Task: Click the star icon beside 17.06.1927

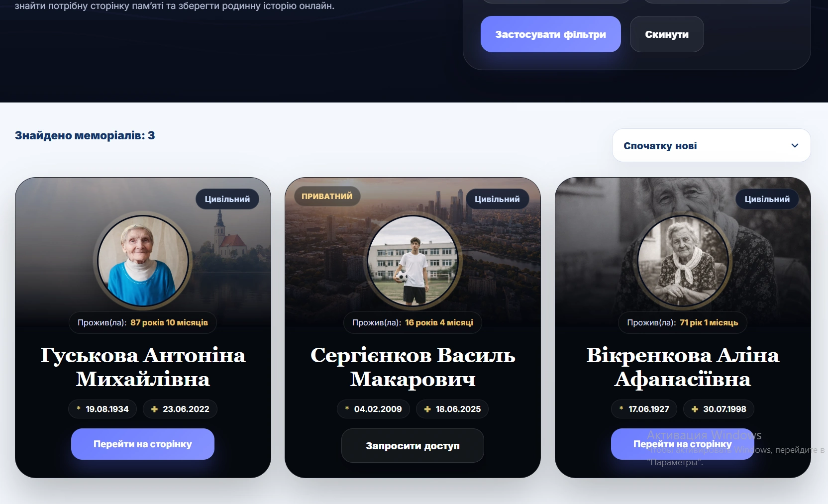Action: (621, 408)
